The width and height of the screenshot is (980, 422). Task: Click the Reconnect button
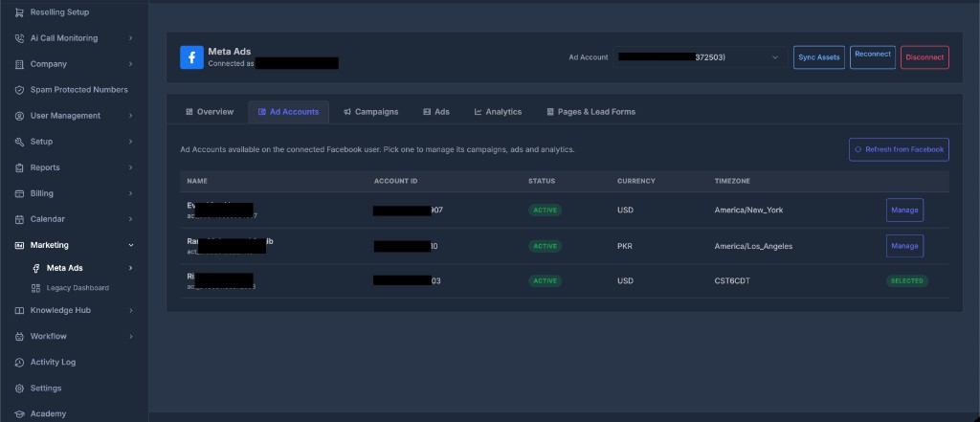point(873,56)
